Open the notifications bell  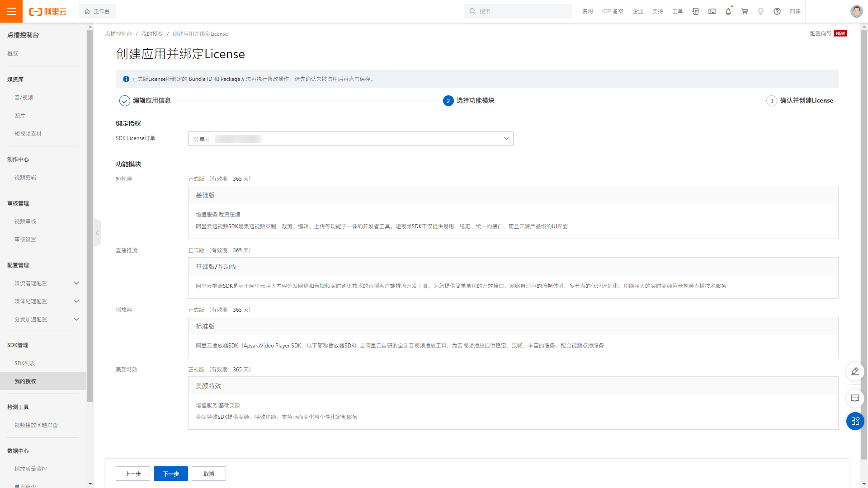728,11
